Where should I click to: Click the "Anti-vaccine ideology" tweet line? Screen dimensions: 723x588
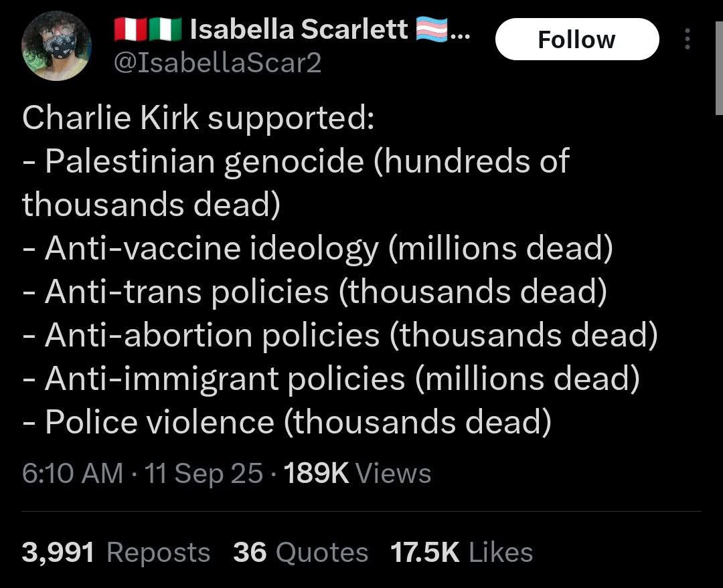click(317, 249)
